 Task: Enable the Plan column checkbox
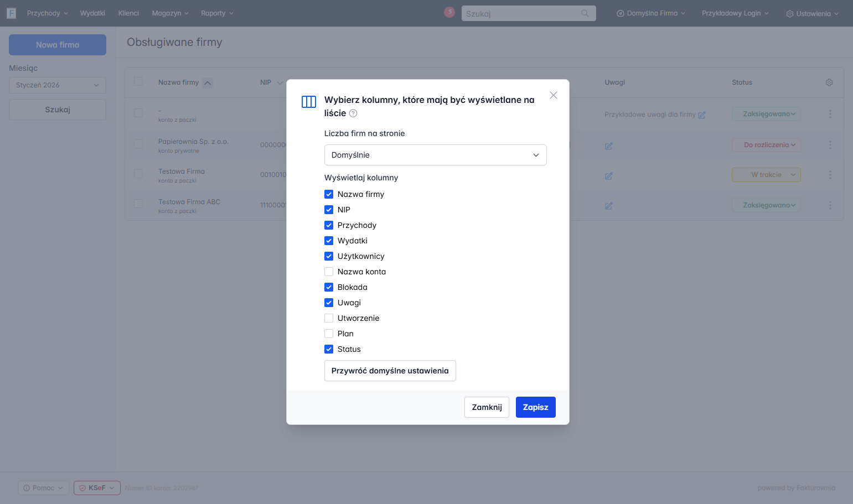coord(329,334)
